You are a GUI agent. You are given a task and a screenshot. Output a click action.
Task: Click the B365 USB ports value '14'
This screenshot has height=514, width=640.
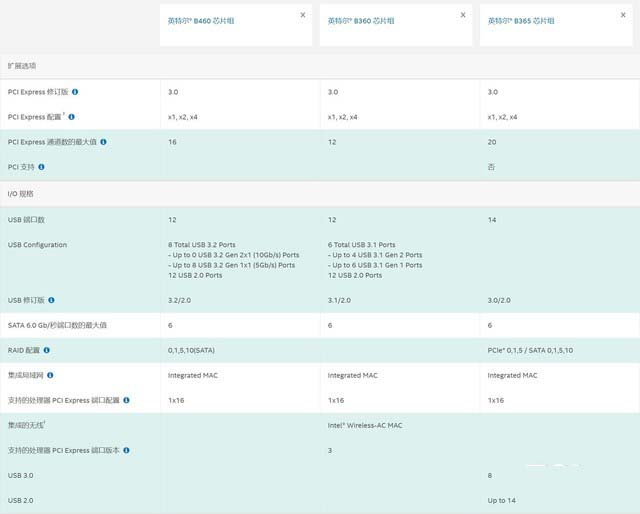492,220
